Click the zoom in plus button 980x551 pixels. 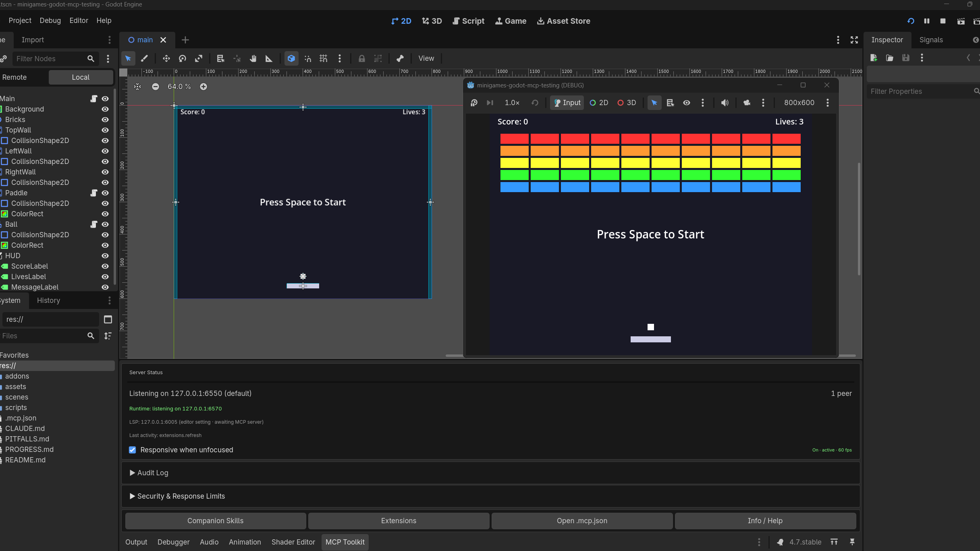coord(203,87)
